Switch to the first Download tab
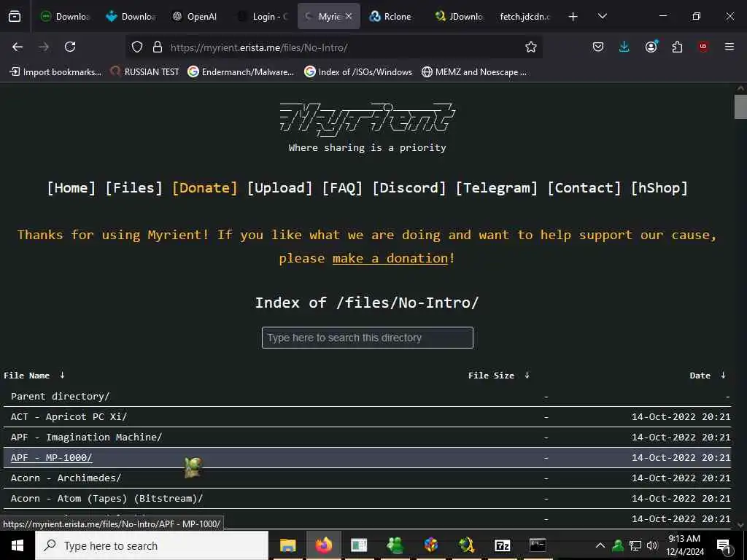 click(x=66, y=17)
